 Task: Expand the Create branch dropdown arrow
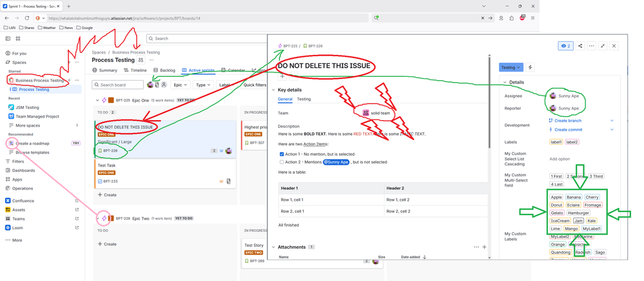coord(612,121)
